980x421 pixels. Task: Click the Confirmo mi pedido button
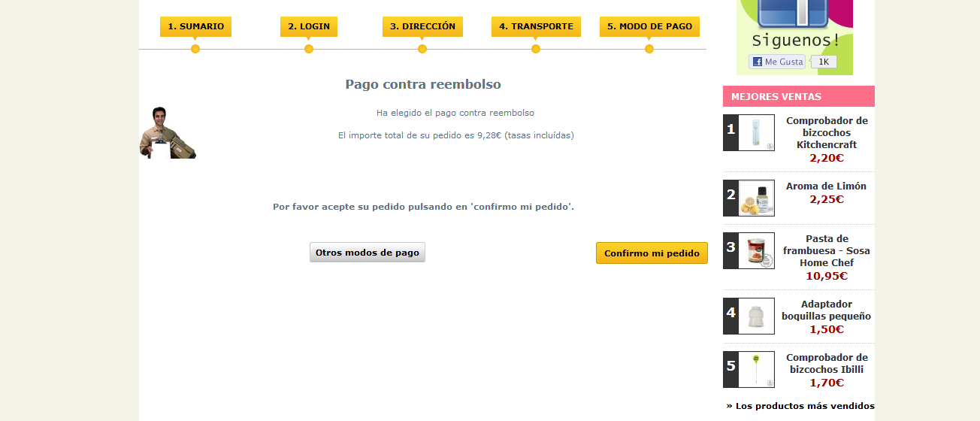pyautogui.click(x=652, y=253)
